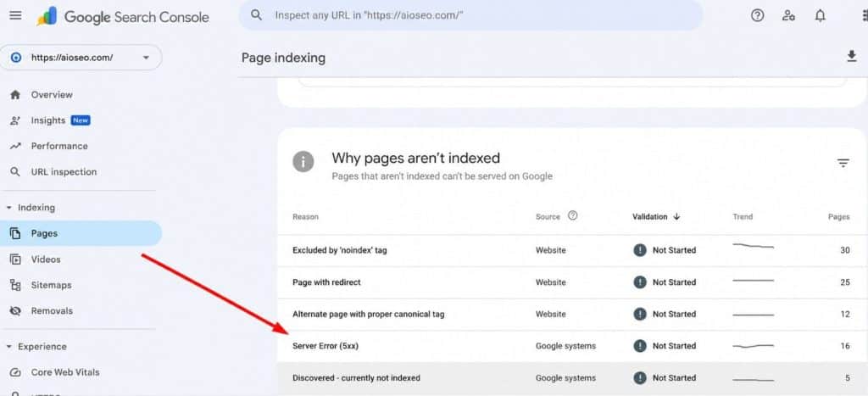Click pages count 30 in noindex row
The image size is (868, 396).
point(845,250)
